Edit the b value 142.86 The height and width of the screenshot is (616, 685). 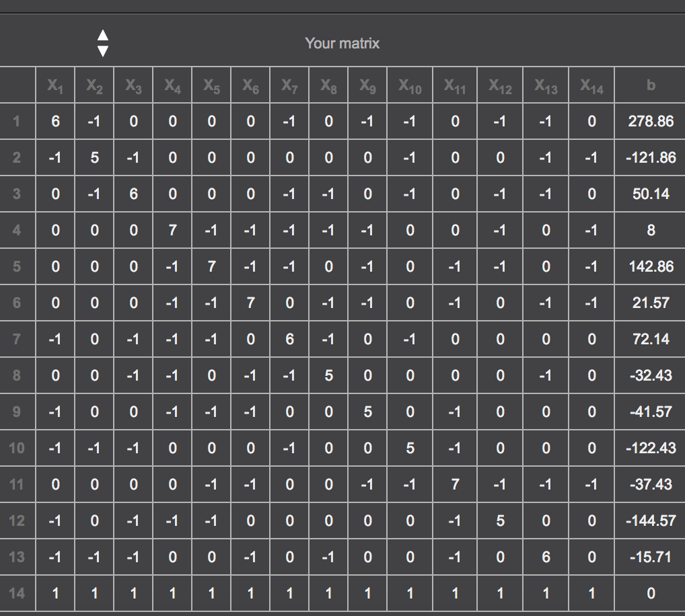[x=650, y=266]
